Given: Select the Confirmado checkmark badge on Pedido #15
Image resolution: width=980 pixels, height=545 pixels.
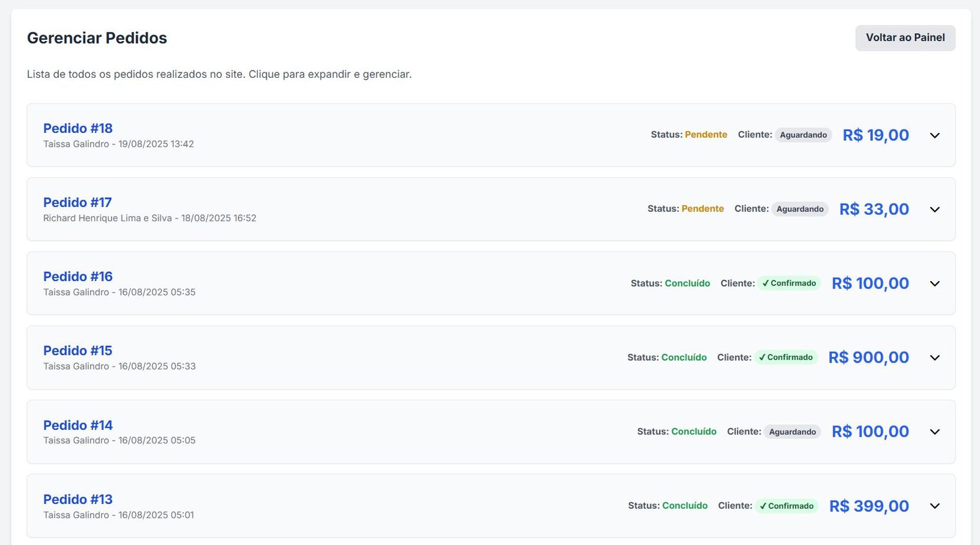Looking at the screenshot, I should pos(786,358).
